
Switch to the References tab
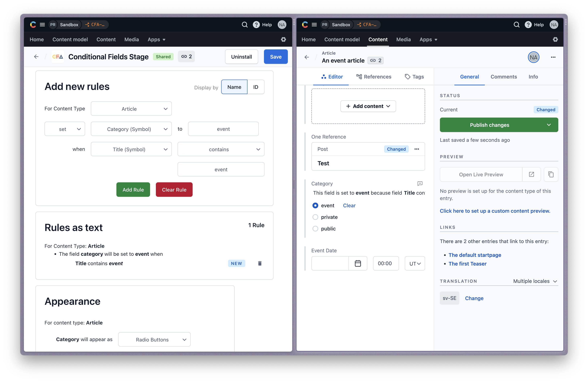click(x=374, y=77)
